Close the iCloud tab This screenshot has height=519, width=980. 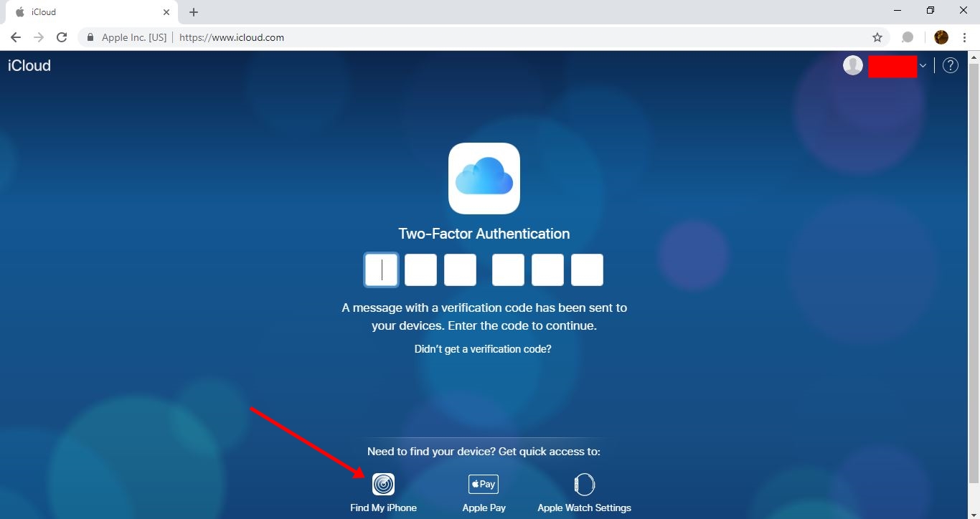point(166,12)
